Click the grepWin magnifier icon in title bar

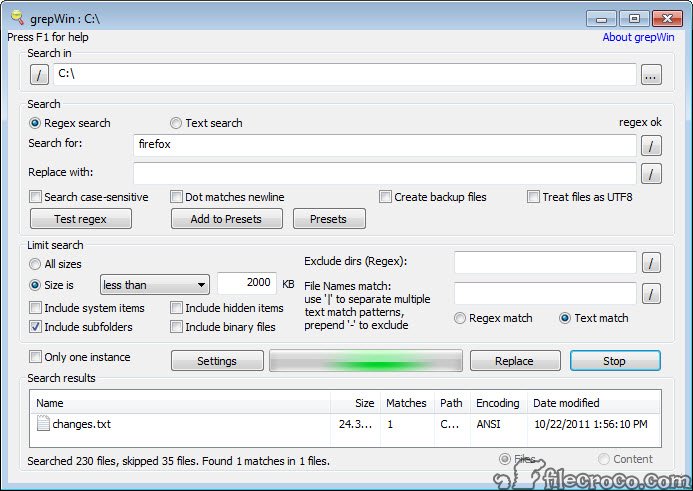click(x=18, y=17)
